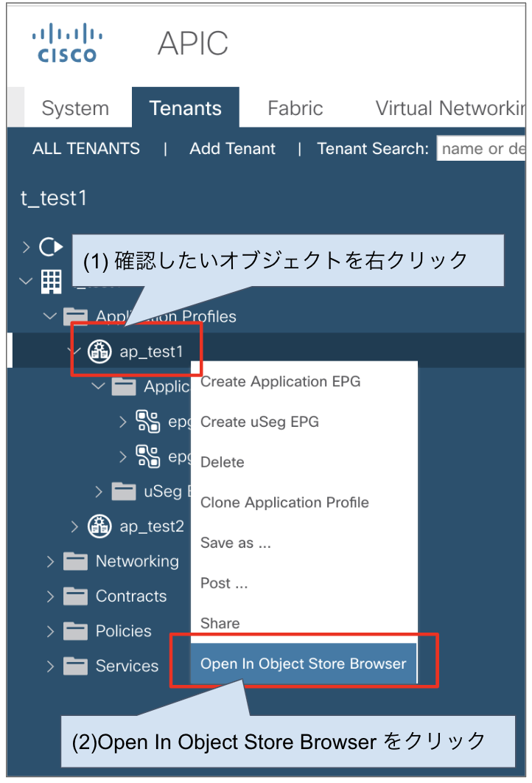The width and height of the screenshot is (532, 783).
Task: Open the Virtual Networking tab
Action: [x=449, y=108]
